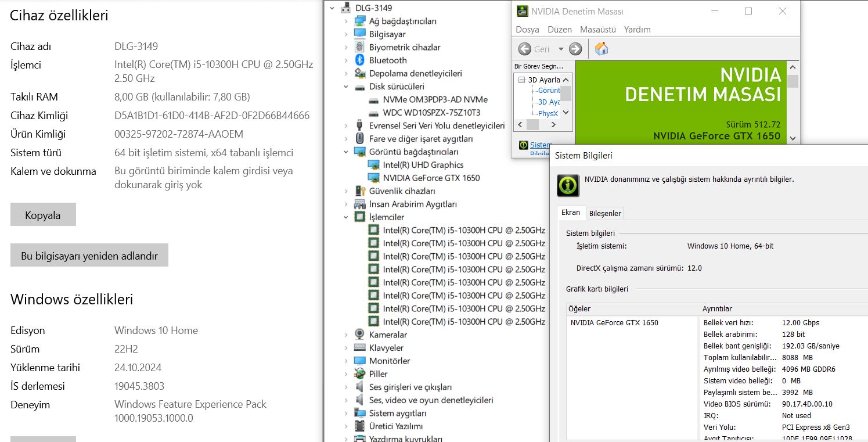Select WDC WD10SPZX-75Z10T3 disk entry

click(431, 113)
